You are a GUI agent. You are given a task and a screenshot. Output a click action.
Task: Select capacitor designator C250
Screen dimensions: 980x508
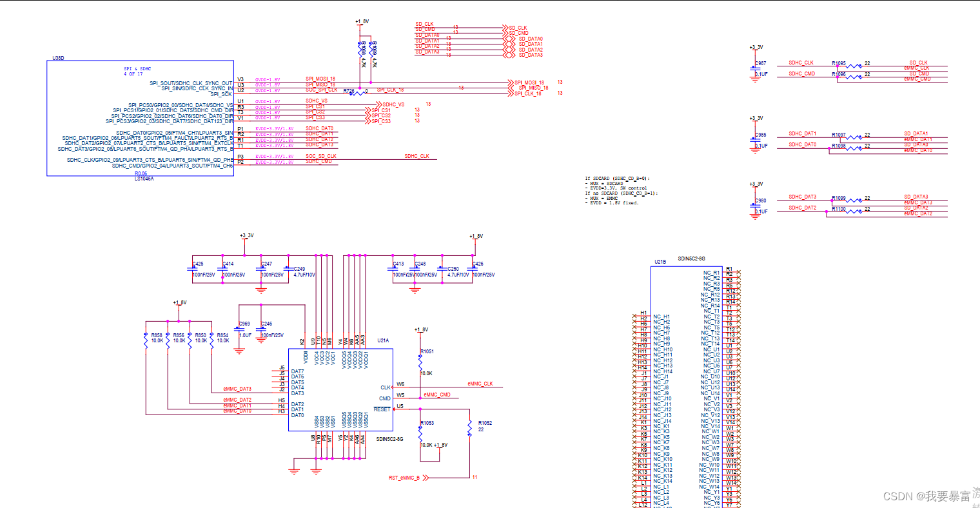[453, 269]
